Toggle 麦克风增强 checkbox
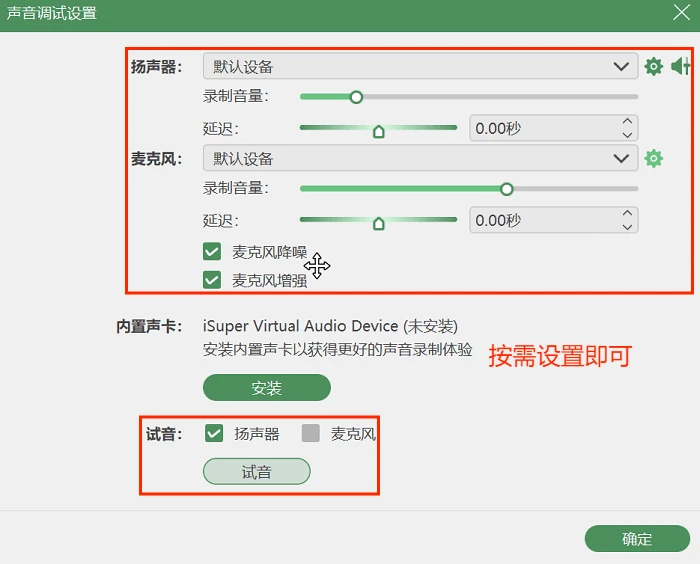The image size is (700, 564). (212, 280)
